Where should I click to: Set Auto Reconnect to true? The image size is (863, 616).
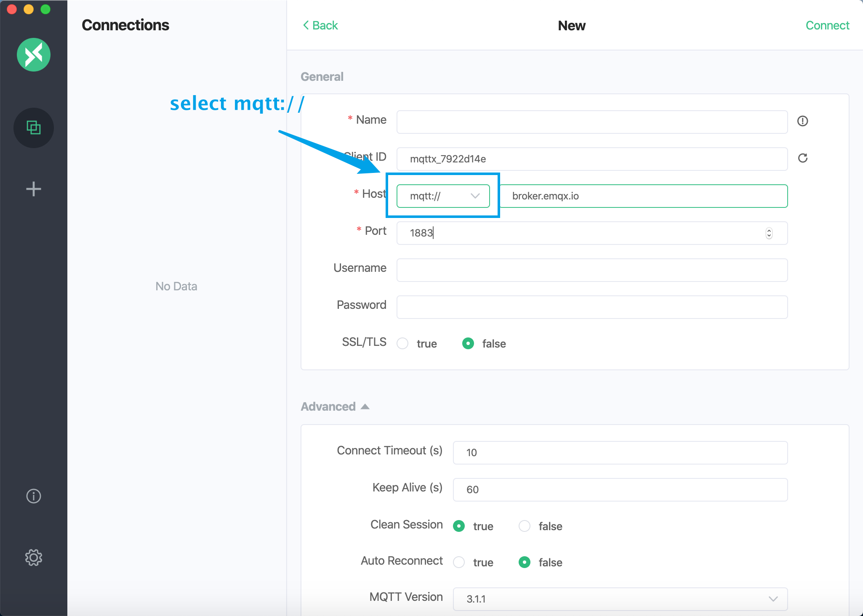[459, 562]
